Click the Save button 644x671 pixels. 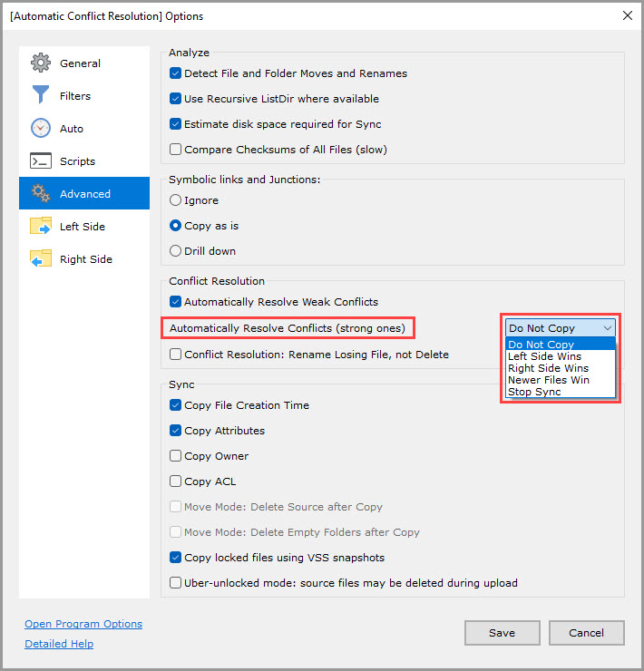503,633
